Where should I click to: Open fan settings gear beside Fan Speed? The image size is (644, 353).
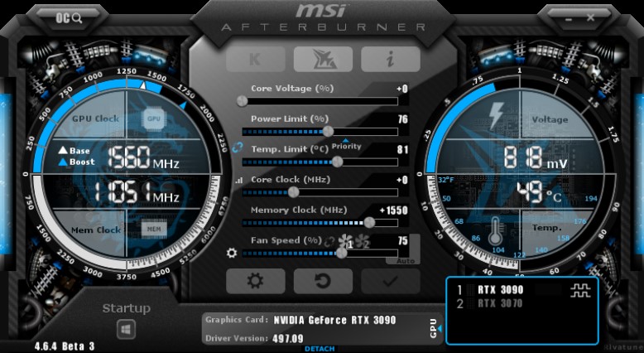coord(232,253)
